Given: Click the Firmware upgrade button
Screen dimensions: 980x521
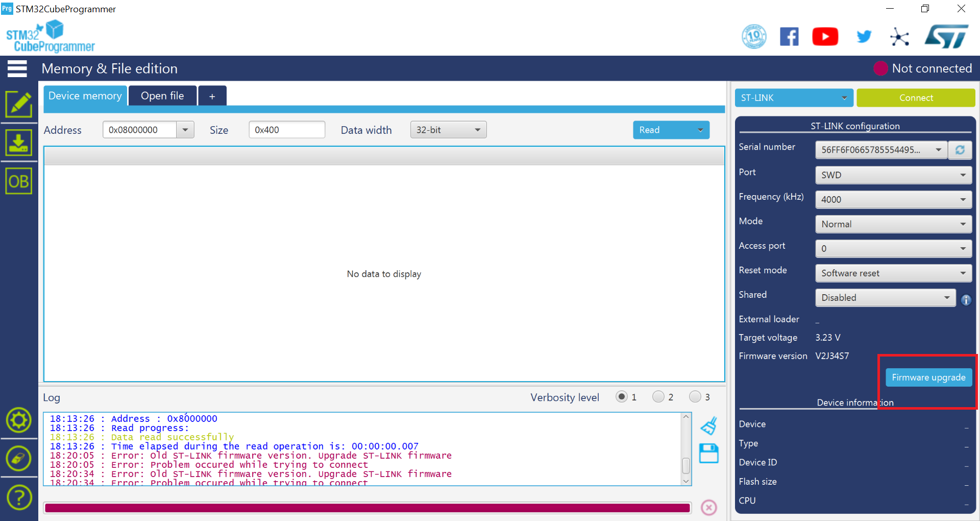Looking at the screenshot, I should (928, 377).
